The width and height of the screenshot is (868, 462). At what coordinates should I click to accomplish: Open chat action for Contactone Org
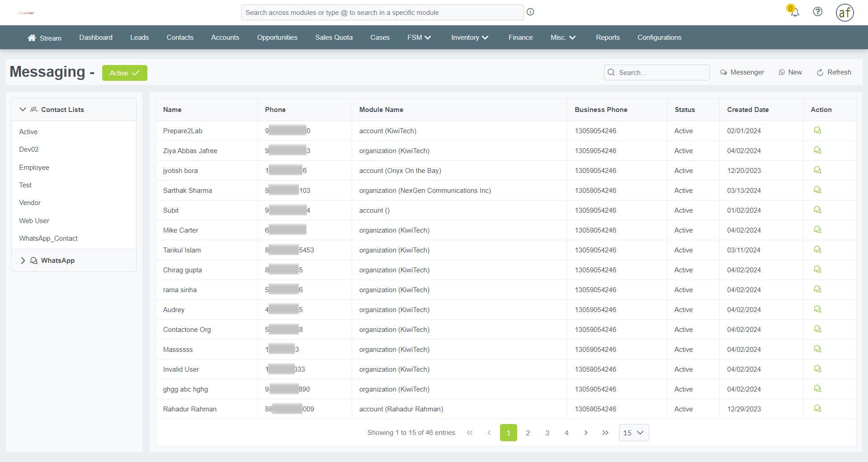click(817, 329)
